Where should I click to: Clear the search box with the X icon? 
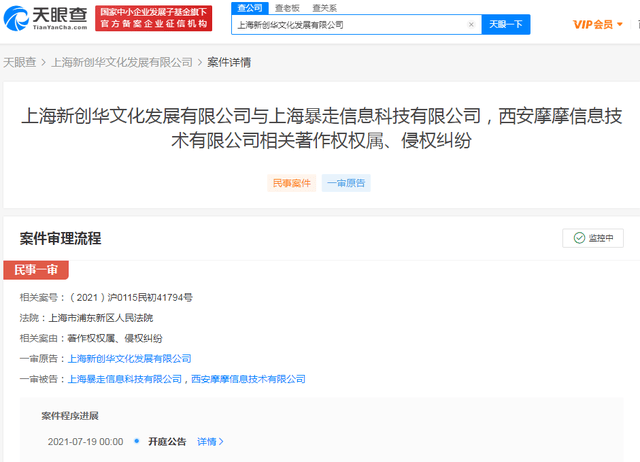pyautogui.click(x=471, y=24)
